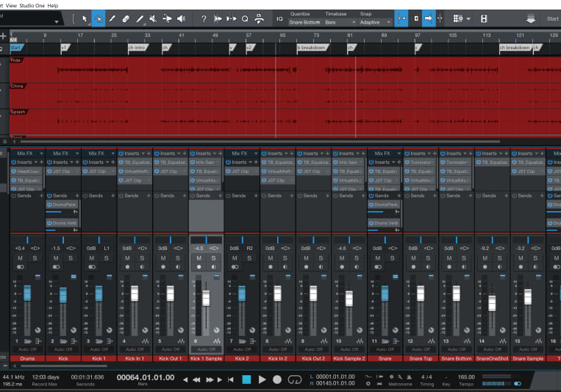The width and height of the screenshot is (561, 392).
Task: Toggle Inserts power on Kick In 1 channel
Action: tap(121, 154)
